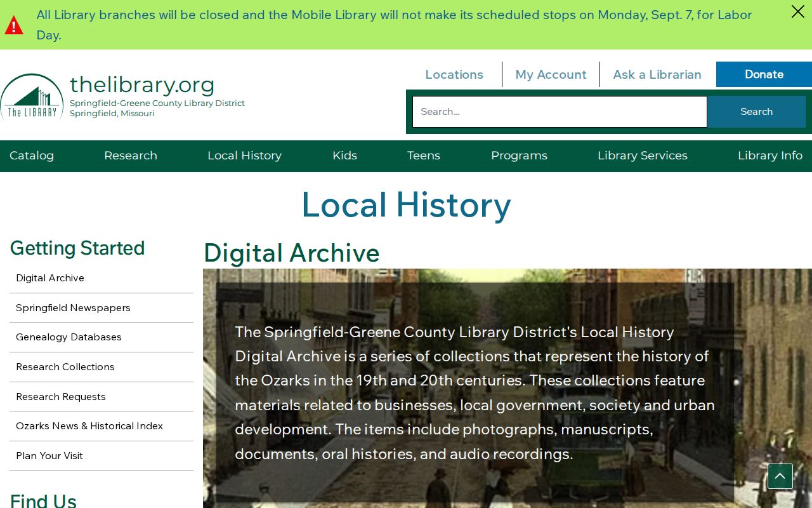Open the Locations link

[x=454, y=74]
